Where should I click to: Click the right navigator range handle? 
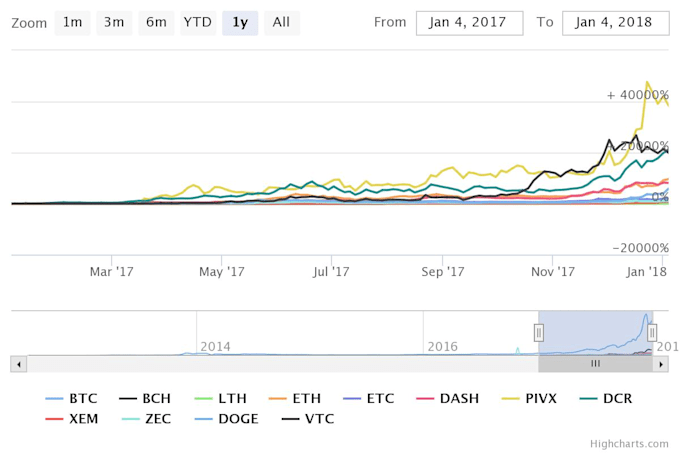[x=652, y=332]
